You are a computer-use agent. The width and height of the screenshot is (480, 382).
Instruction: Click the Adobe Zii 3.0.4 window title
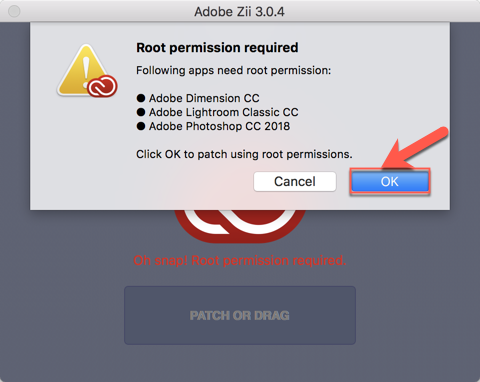pos(239,12)
